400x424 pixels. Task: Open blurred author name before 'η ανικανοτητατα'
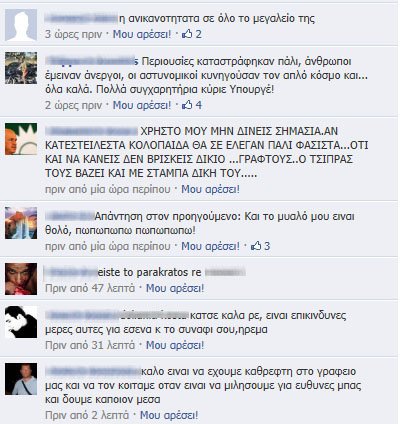81,18
